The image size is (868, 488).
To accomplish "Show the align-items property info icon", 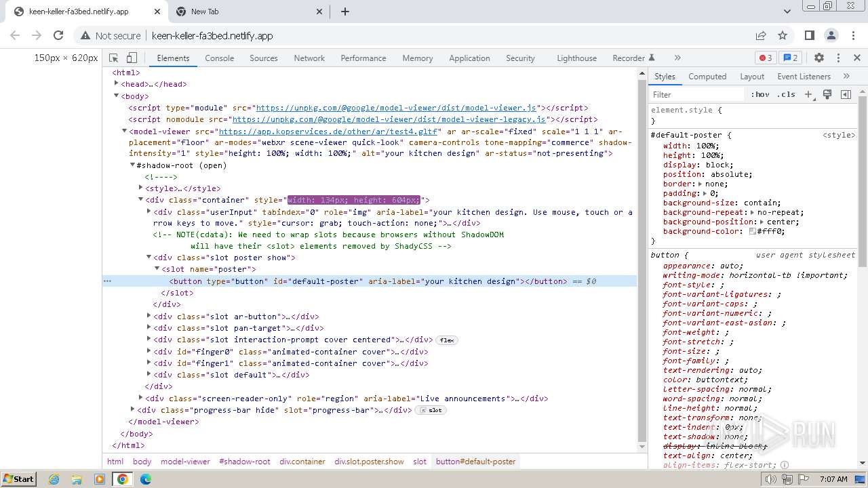I will pos(785,465).
